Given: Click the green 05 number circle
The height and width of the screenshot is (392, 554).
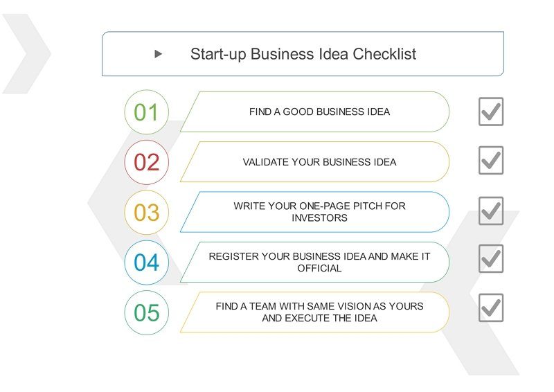Looking at the screenshot, I should click(x=147, y=313).
